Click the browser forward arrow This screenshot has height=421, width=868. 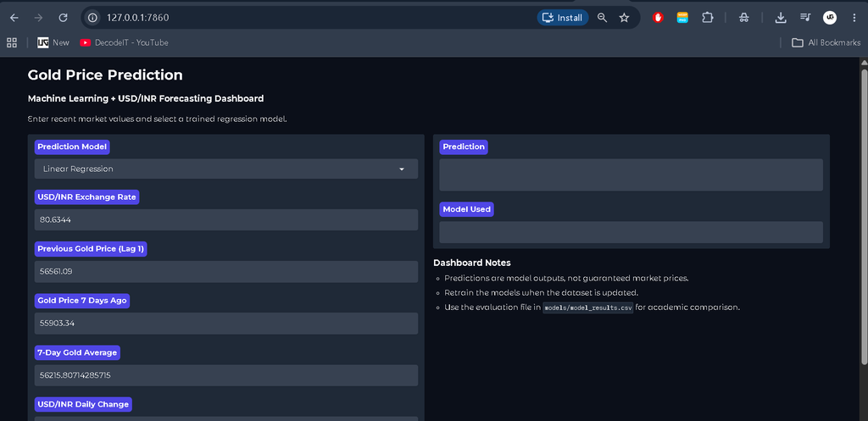click(38, 18)
